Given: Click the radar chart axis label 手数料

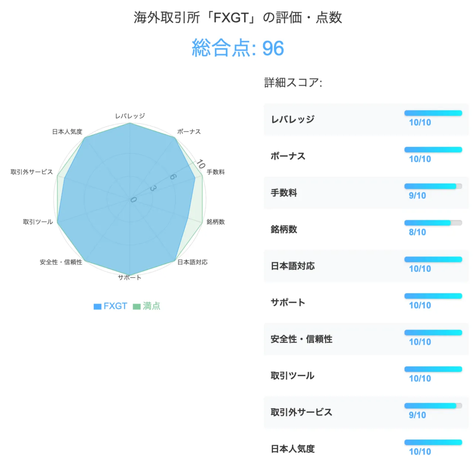Looking at the screenshot, I should [215, 172].
